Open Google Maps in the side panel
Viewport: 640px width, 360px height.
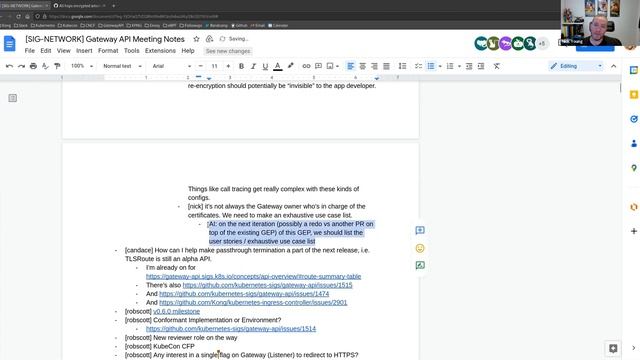[633, 168]
